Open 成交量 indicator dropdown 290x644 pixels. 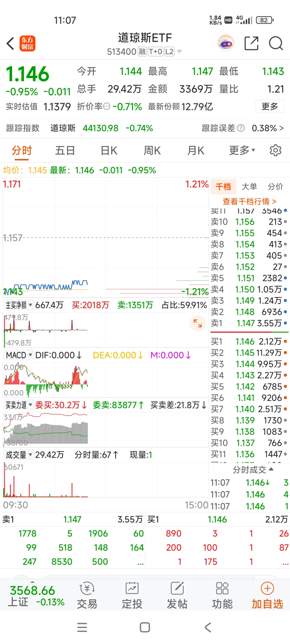19,455
